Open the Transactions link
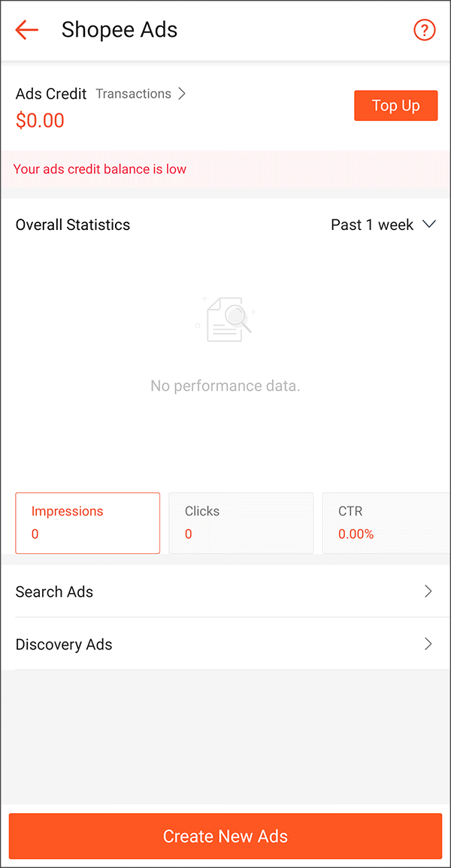 point(133,93)
